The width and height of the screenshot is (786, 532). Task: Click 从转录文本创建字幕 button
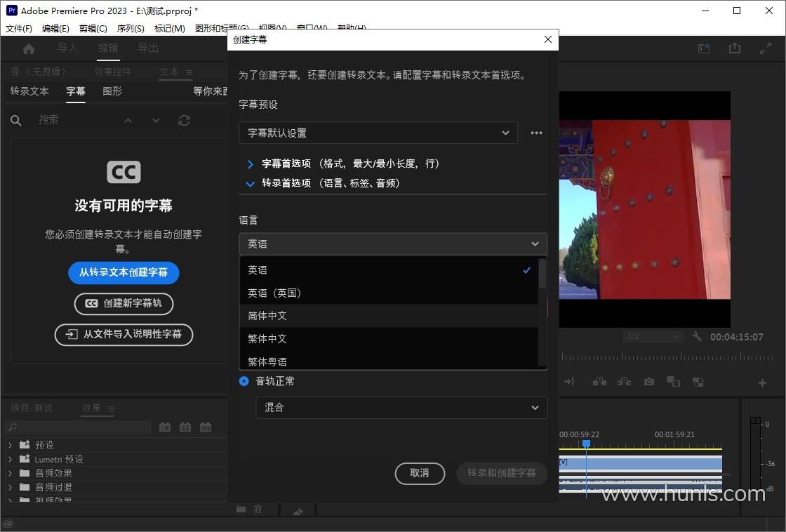click(124, 272)
